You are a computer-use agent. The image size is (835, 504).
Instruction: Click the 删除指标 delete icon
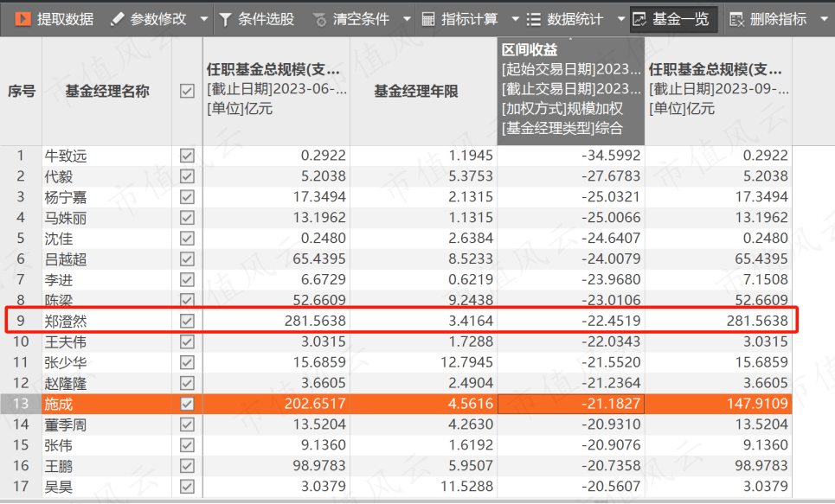736,18
